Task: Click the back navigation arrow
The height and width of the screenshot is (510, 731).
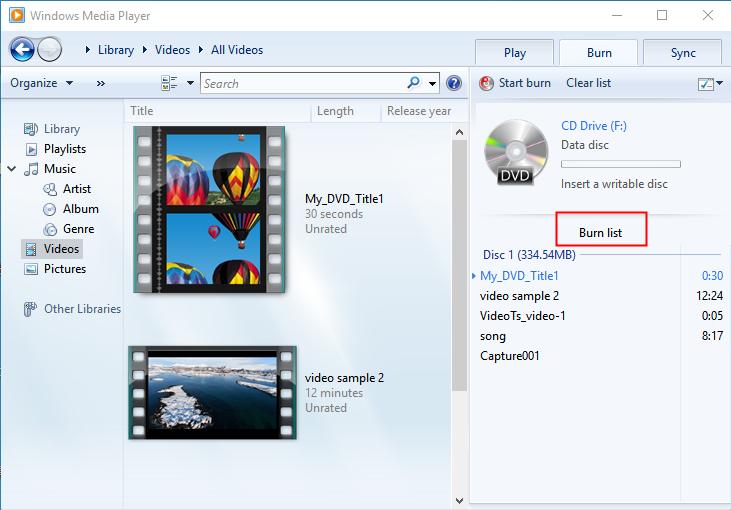Action: pos(23,49)
